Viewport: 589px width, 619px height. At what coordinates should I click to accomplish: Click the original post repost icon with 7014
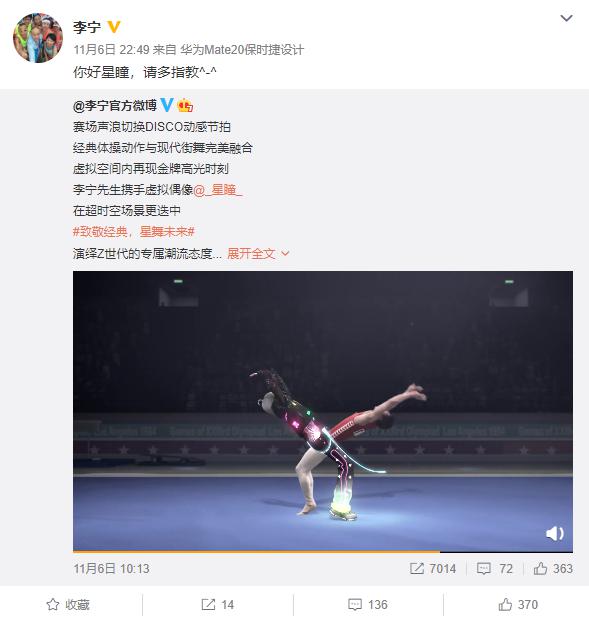tap(433, 568)
